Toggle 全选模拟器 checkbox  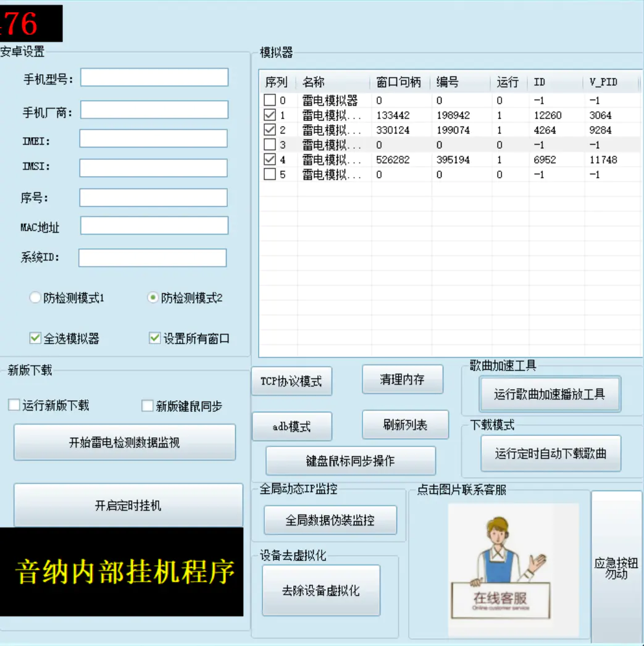(x=35, y=338)
